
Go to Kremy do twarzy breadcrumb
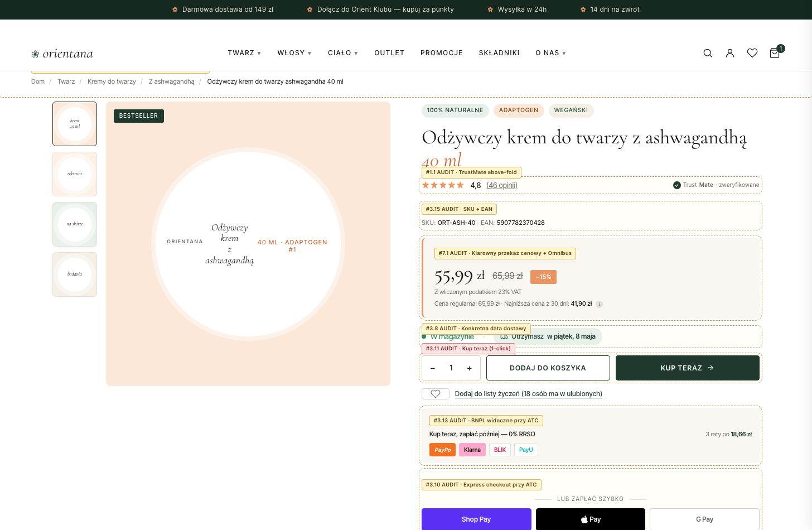click(112, 81)
